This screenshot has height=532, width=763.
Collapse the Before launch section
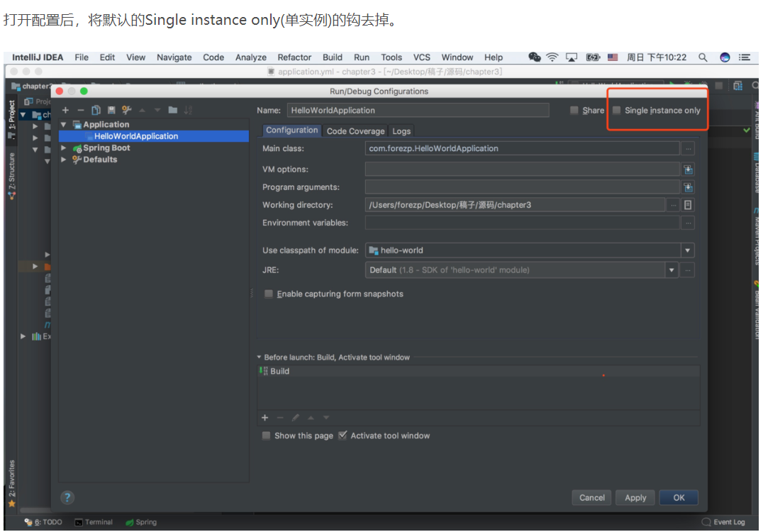tap(260, 358)
